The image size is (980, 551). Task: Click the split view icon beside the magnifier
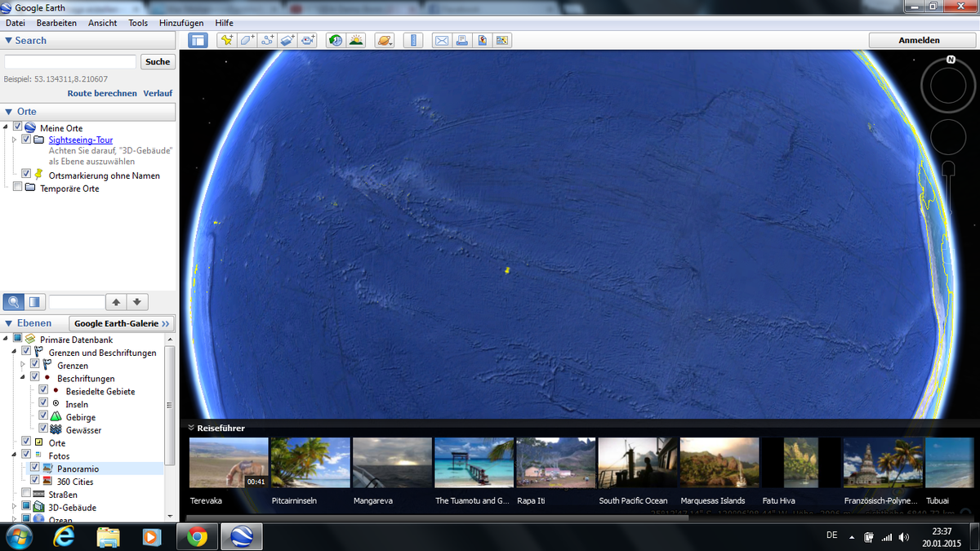[34, 302]
